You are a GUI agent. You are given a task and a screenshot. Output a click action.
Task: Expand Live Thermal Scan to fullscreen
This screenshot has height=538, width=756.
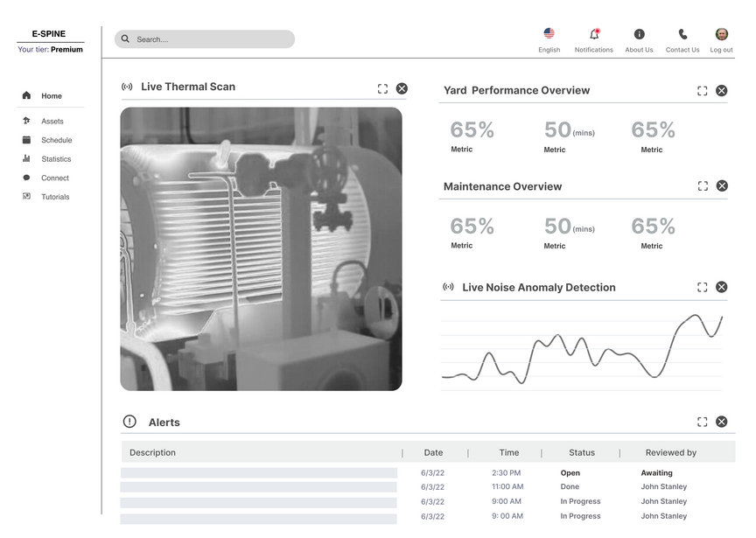[382, 88]
